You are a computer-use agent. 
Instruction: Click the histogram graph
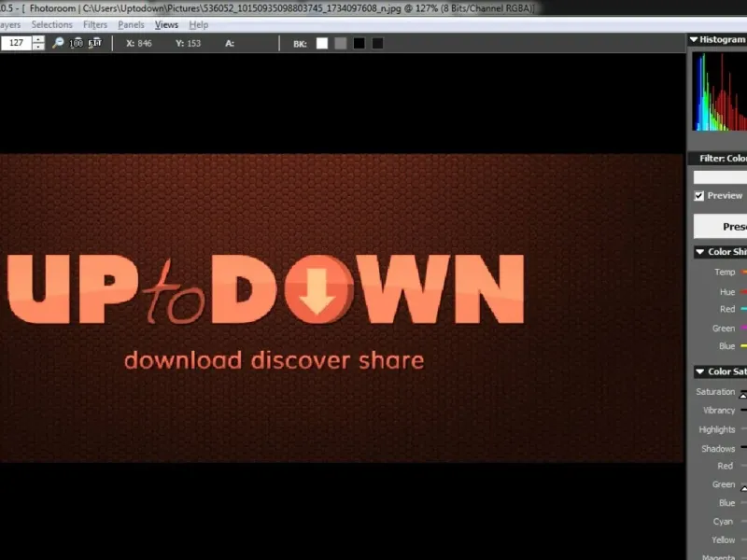(719, 91)
